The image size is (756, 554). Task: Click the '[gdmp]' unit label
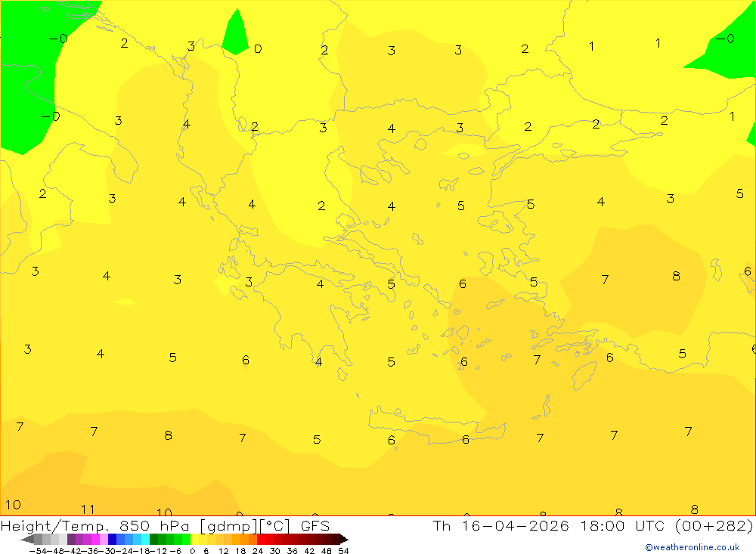coord(228,526)
